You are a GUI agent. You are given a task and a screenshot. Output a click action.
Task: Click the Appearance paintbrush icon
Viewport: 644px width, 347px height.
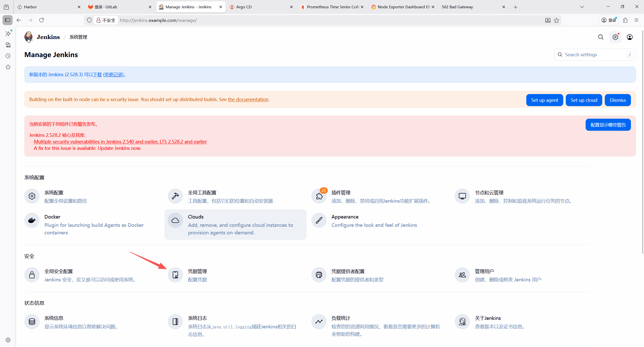click(319, 220)
